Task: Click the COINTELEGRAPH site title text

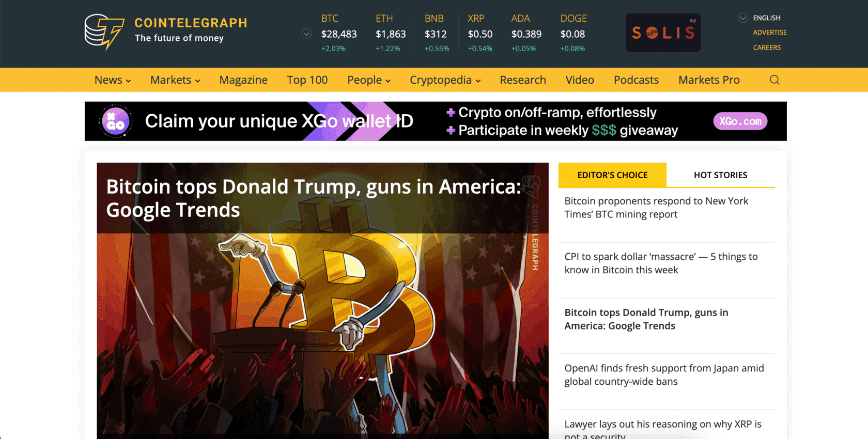Action: tap(191, 23)
